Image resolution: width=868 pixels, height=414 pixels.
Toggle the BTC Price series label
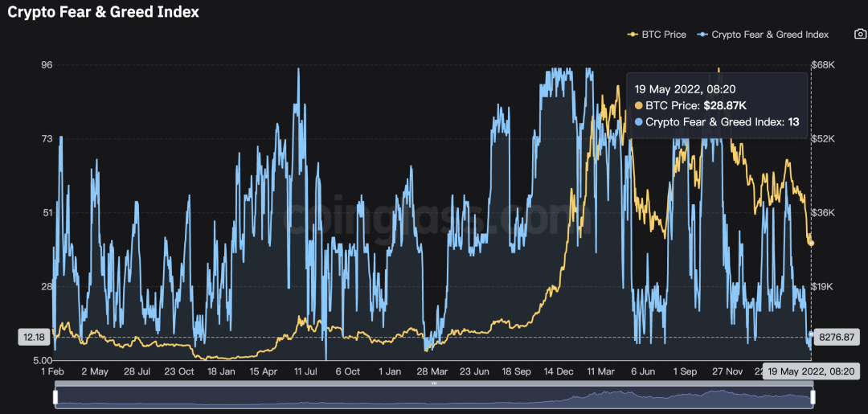663,35
